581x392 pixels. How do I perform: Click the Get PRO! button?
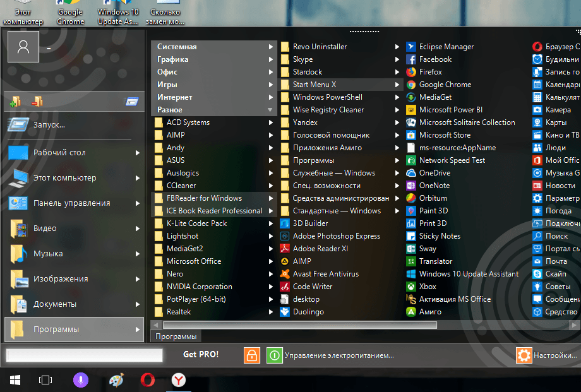point(201,355)
